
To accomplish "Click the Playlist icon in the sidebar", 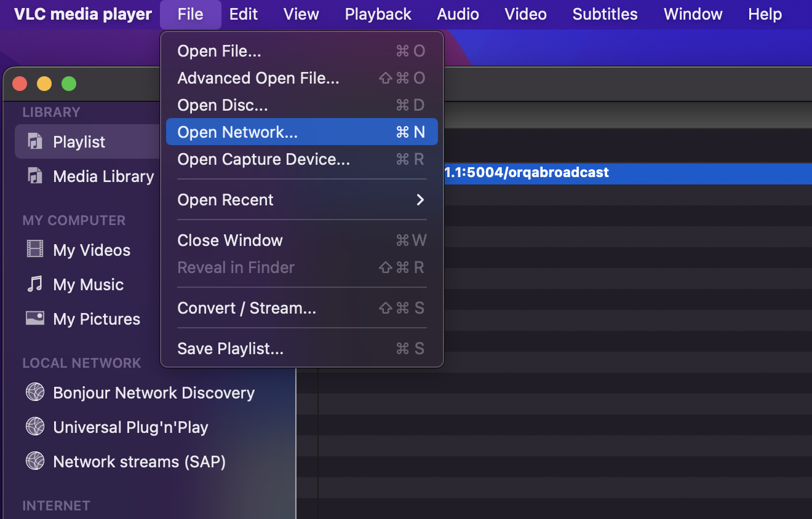I will pos(35,142).
